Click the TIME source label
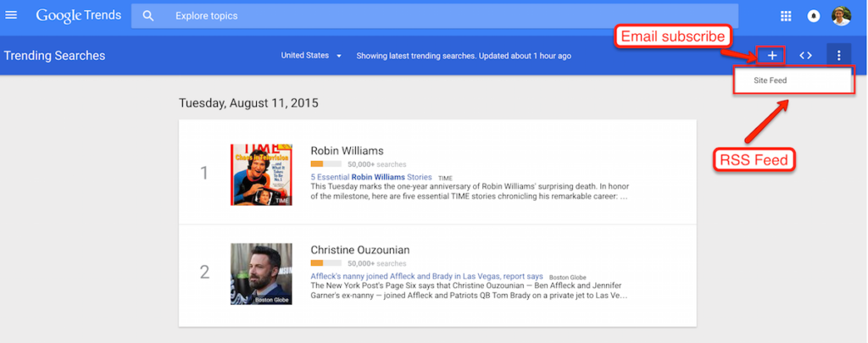Screen dimensions: 868x343 (446, 178)
